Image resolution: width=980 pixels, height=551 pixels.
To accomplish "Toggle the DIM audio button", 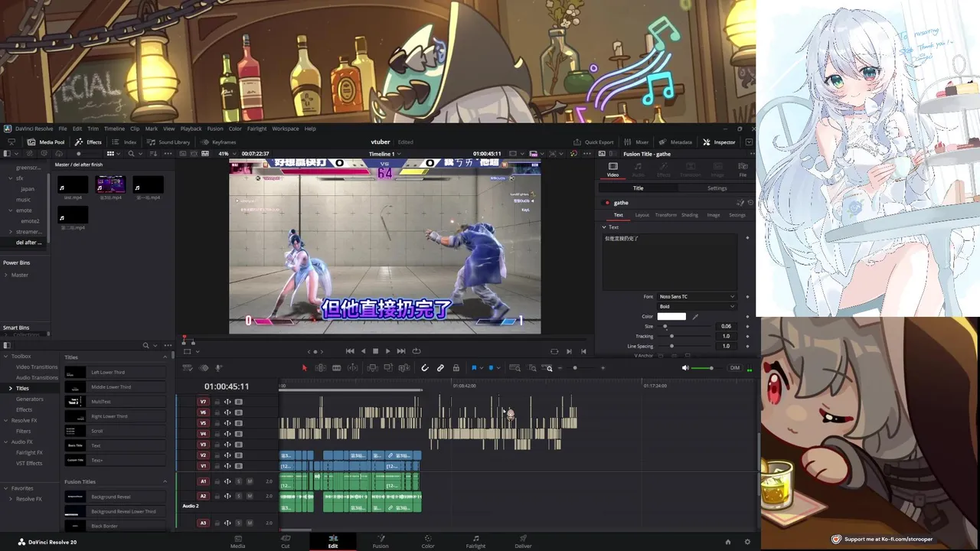I will pos(735,368).
